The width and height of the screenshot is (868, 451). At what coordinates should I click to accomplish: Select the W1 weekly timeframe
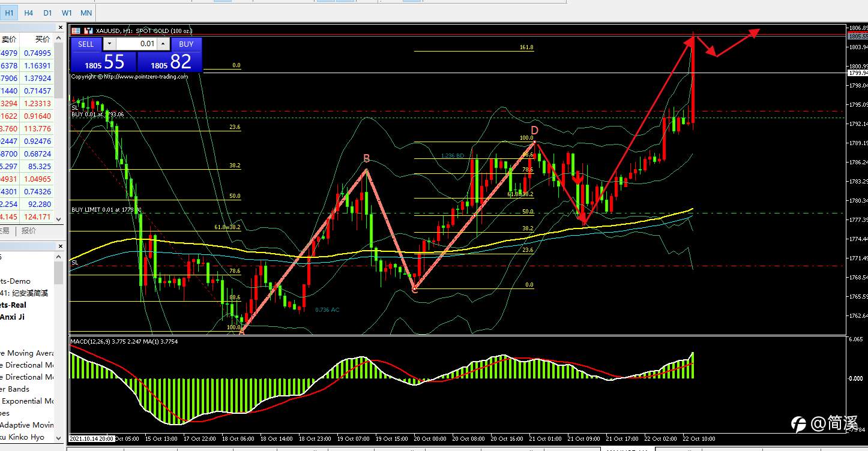pos(67,13)
